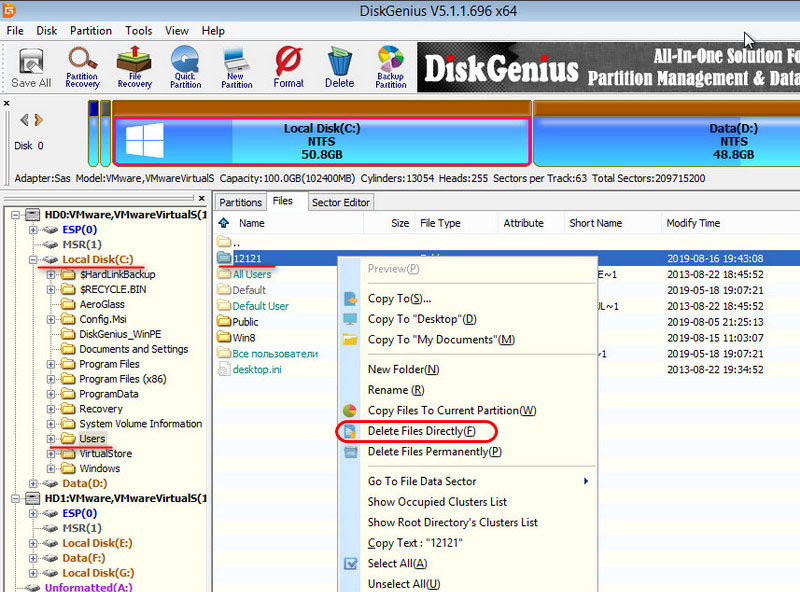The height and width of the screenshot is (592, 800).
Task: Start Quick Partition from the toolbar
Action: [185, 68]
